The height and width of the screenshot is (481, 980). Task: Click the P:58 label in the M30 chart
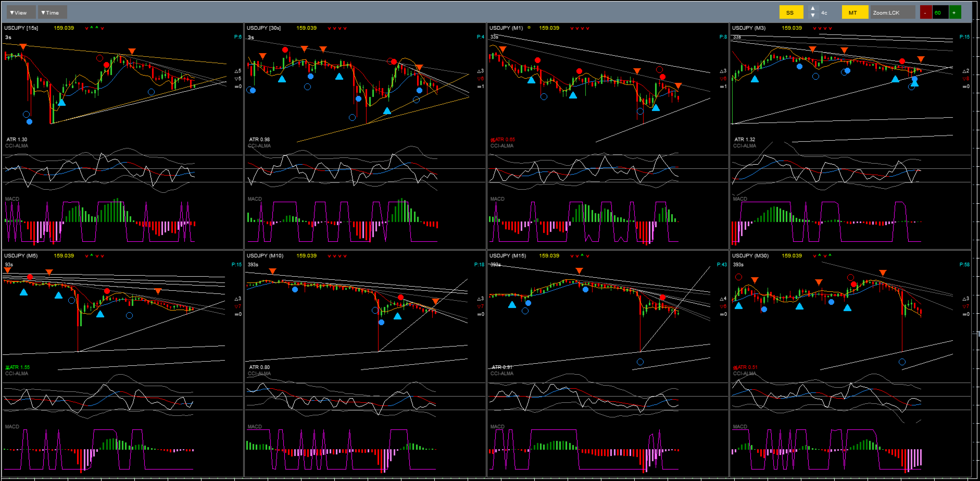[x=964, y=265]
